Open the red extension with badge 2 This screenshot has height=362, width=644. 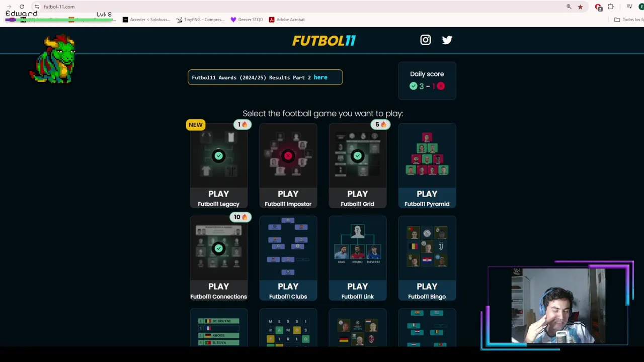[598, 7]
